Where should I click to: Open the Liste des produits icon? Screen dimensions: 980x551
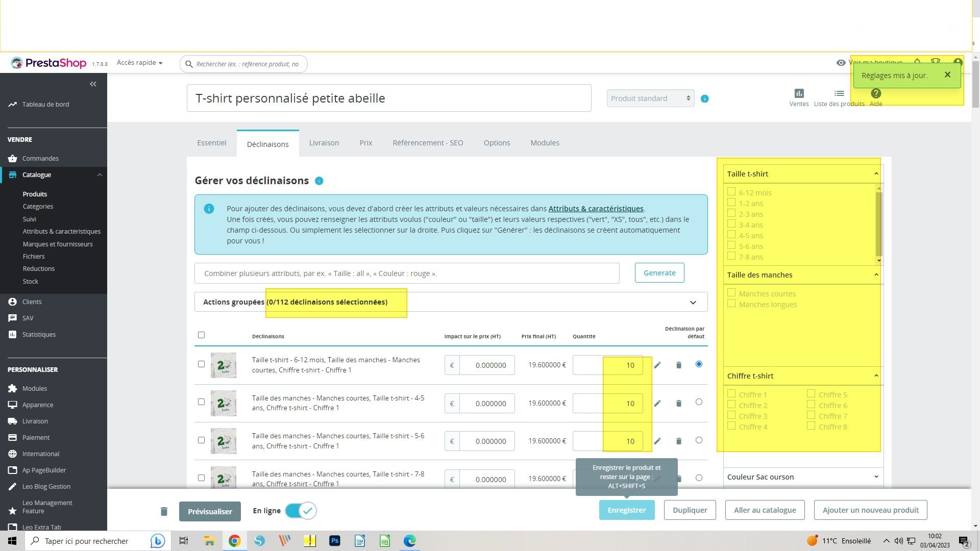839,93
